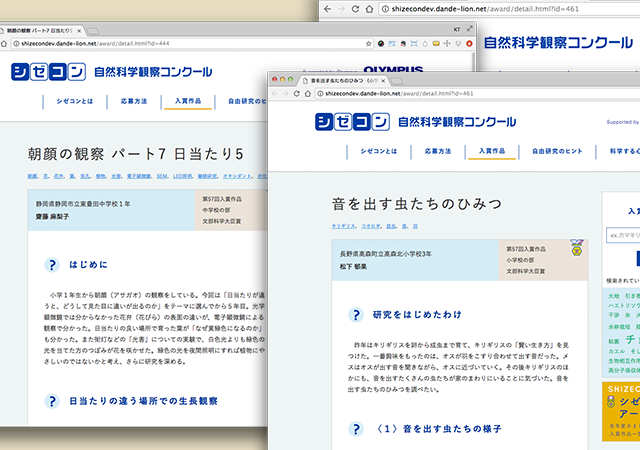Click the home icon in the left window toolbar

click(4, 43)
